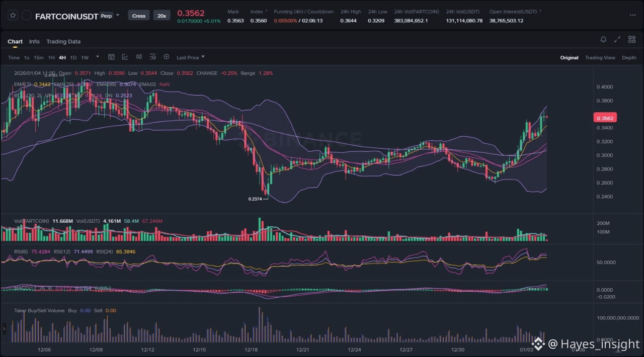Click the Range 1.28% value
644x357 pixels.
click(266, 73)
